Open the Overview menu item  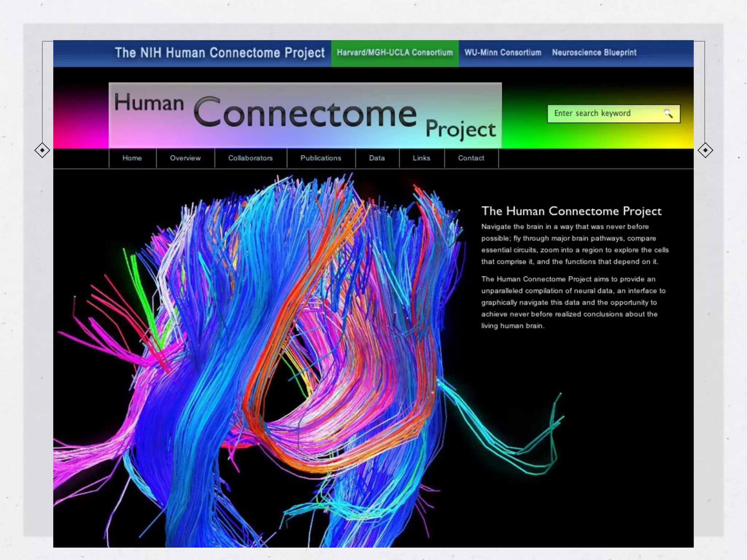coord(185,158)
